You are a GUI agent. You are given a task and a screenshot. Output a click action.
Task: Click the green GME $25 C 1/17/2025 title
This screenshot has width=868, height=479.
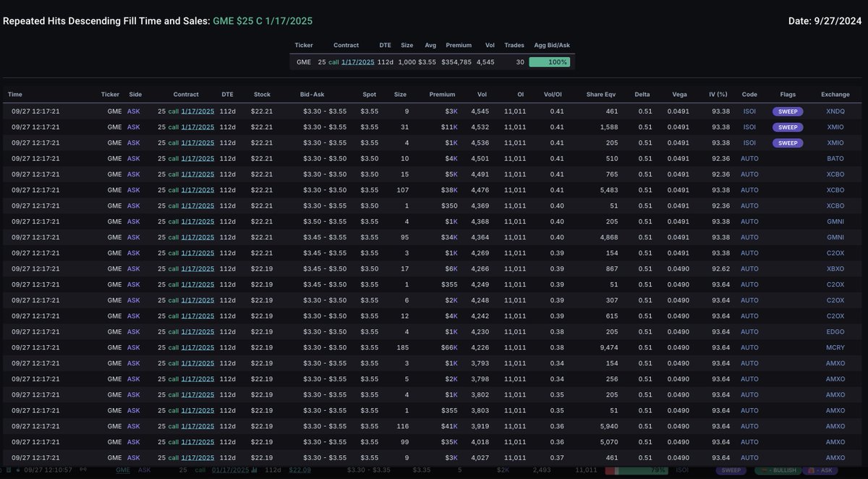[x=263, y=21]
